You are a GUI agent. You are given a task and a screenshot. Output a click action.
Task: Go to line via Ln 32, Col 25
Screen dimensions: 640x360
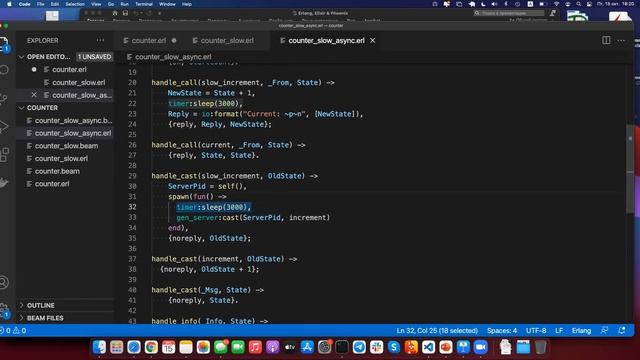[x=437, y=330]
